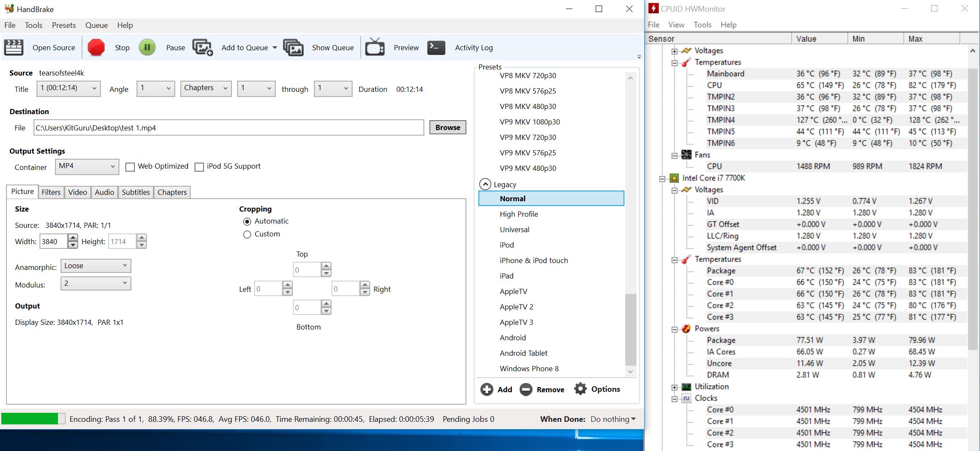This screenshot has height=451, width=980.
Task: Click the Browse destination button
Action: (x=448, y=127)
